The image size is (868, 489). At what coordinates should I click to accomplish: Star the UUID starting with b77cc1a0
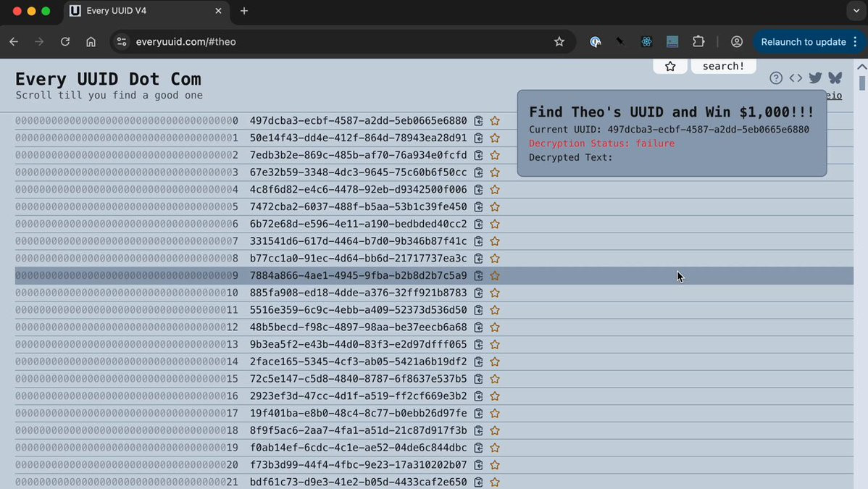click(x=495, y=258)
